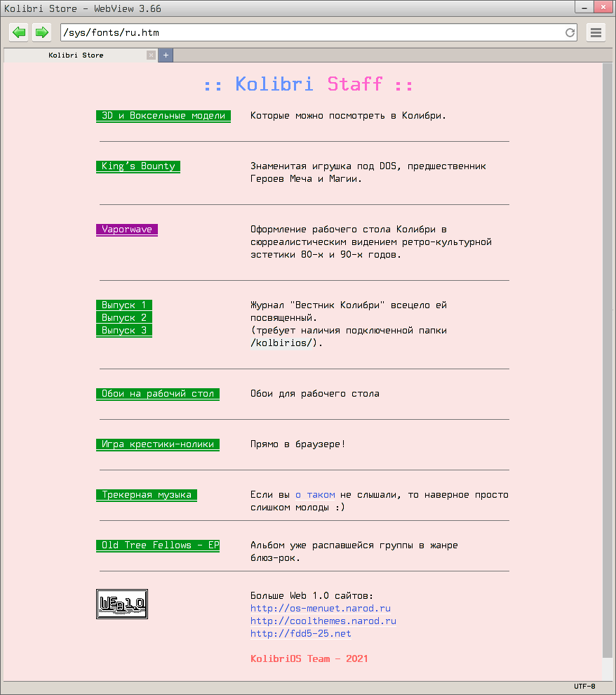
Task: Select the Kolibri Store tab
Action: 76,55
